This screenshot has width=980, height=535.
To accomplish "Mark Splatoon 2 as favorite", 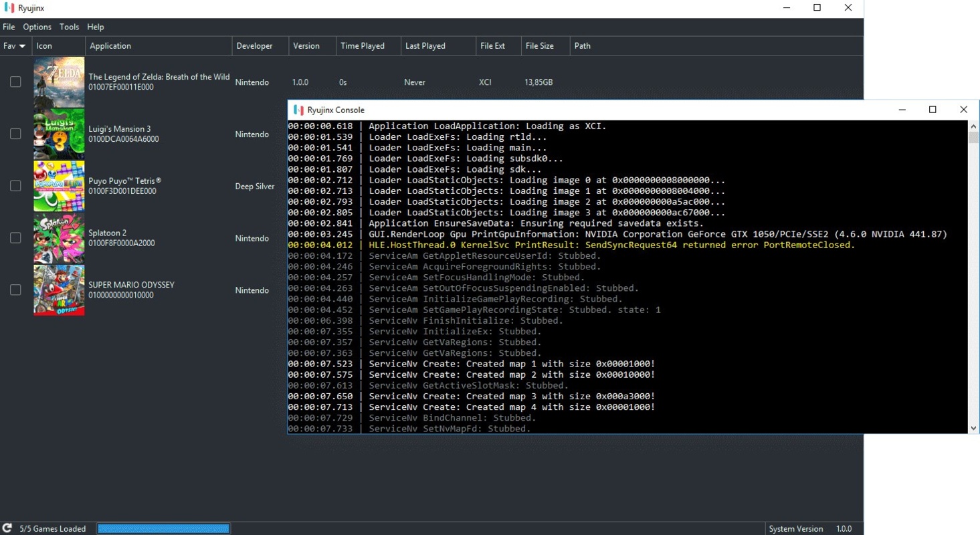I will (x=15, y=238).
